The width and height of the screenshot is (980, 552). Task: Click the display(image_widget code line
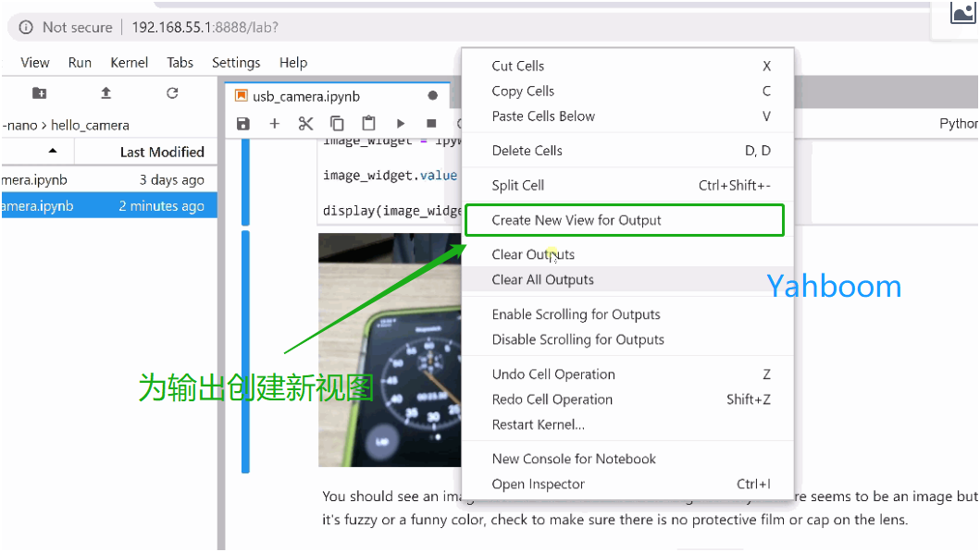[391, 211]
